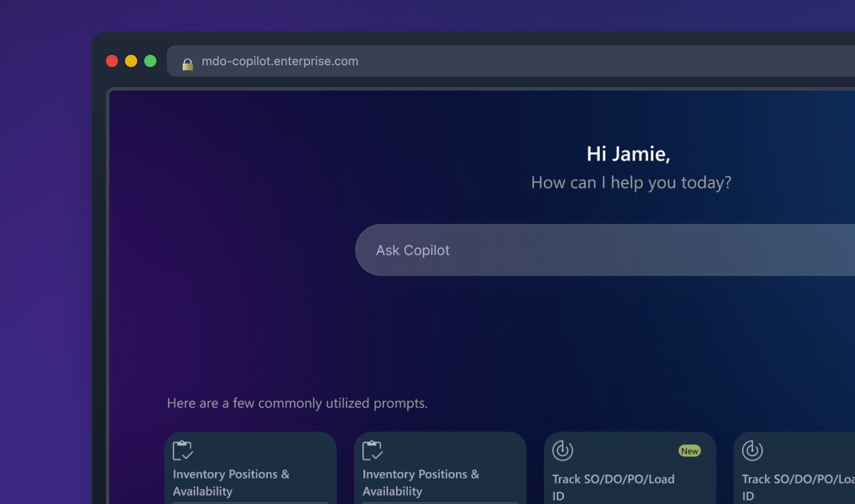
Task: Click the clipboard icon on first Inventory card
Action: tap(182, 450)
